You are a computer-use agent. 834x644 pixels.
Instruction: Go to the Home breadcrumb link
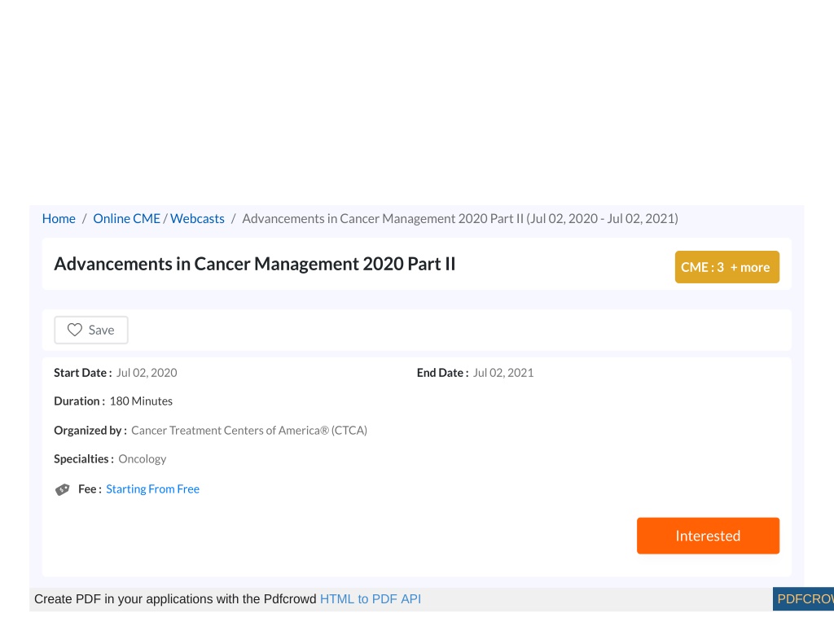59,218
